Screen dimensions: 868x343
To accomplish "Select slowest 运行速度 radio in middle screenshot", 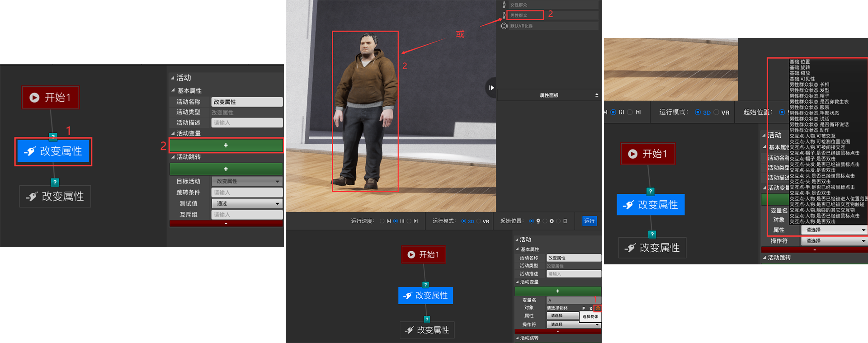I will [x=382, y=221].
